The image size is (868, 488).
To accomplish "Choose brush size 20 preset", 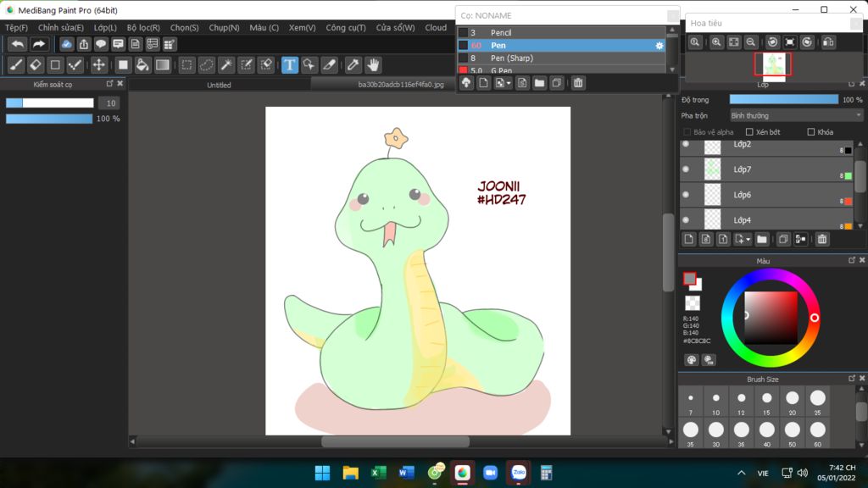I will [x=793, y=402].
